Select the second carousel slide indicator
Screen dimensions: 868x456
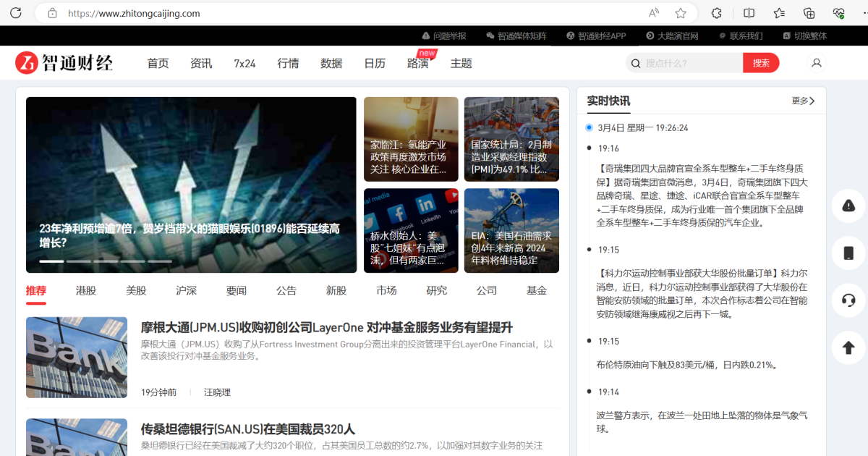(x=80, y=261)
